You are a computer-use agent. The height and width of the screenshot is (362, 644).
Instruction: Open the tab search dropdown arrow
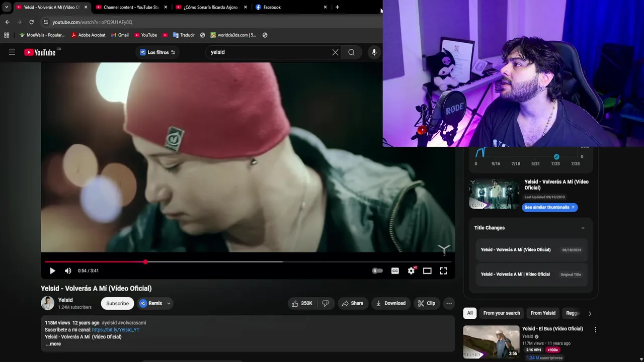pyautogui.click(x=7, y=7)
